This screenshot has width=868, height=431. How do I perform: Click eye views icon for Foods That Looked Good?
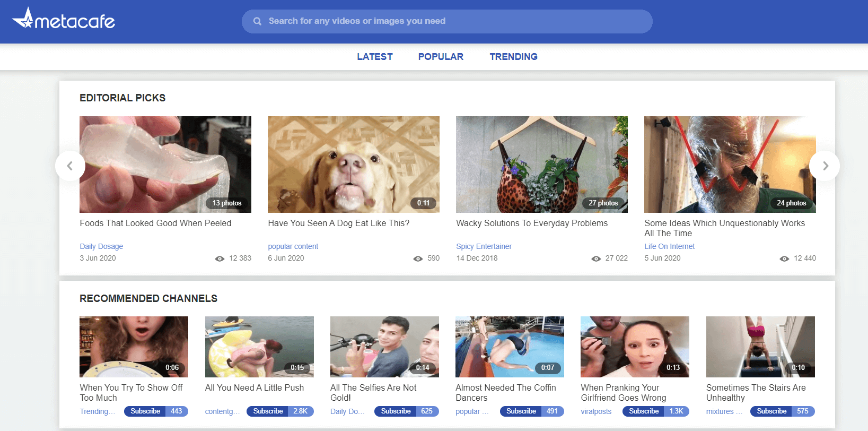point(220,258)
